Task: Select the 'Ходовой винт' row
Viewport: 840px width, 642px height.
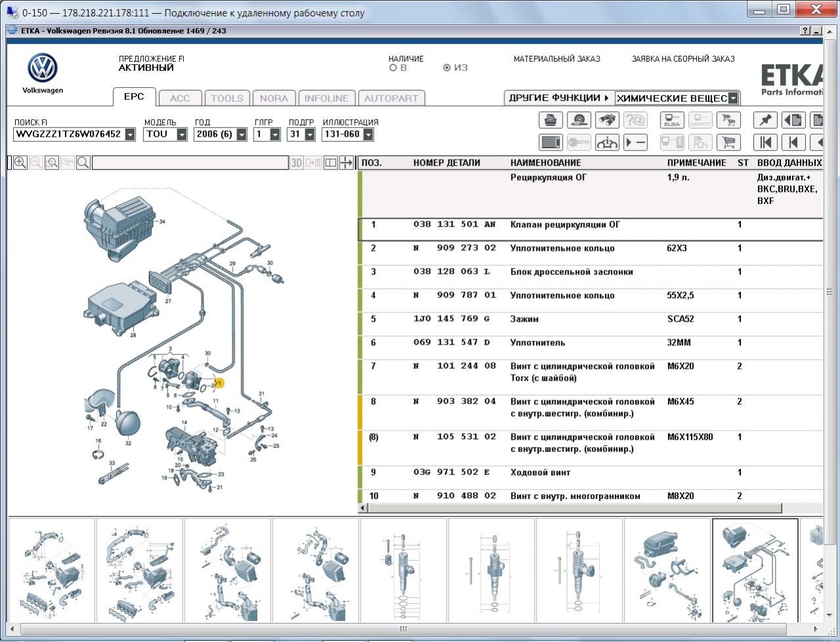Action: (x=590, y=478)
